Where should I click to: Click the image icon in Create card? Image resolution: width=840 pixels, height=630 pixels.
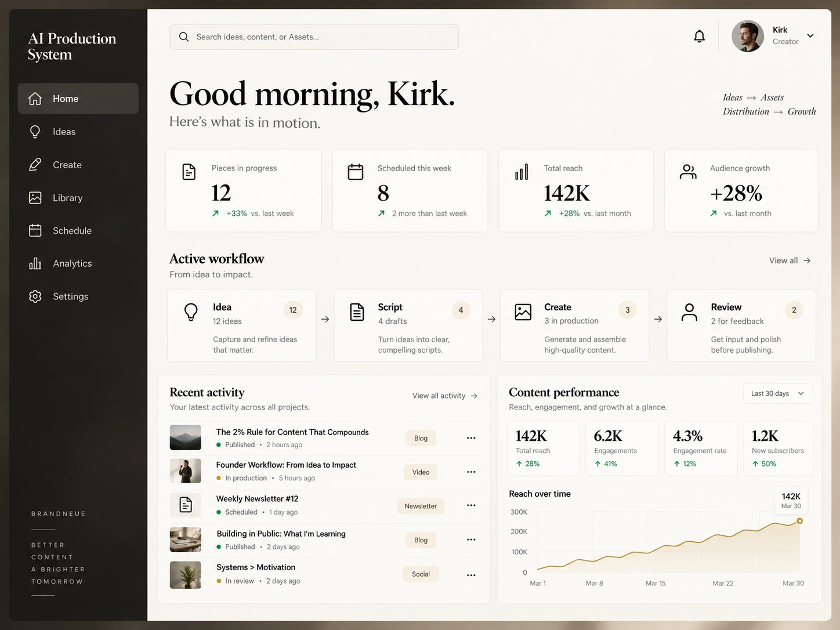[x=523, y=312]
